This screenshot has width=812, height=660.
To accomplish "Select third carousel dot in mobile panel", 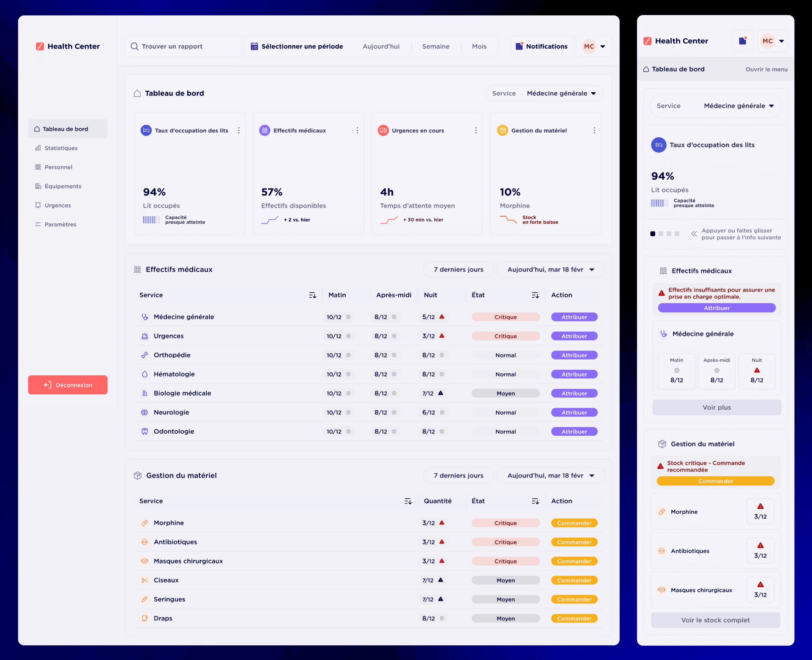I will click(669, 234).
